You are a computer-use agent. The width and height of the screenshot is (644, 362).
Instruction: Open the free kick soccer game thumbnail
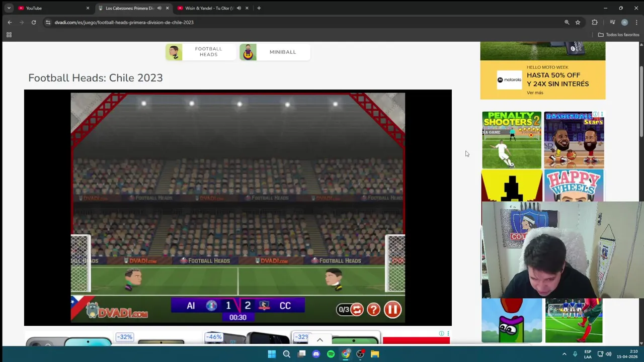tap(574, 321)
